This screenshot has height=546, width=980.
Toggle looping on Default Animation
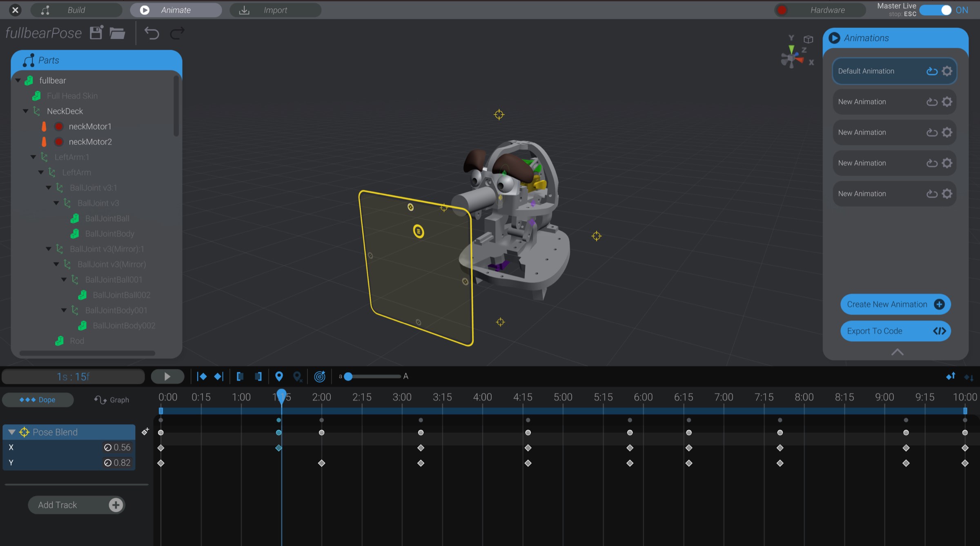(x=931, y=71)
